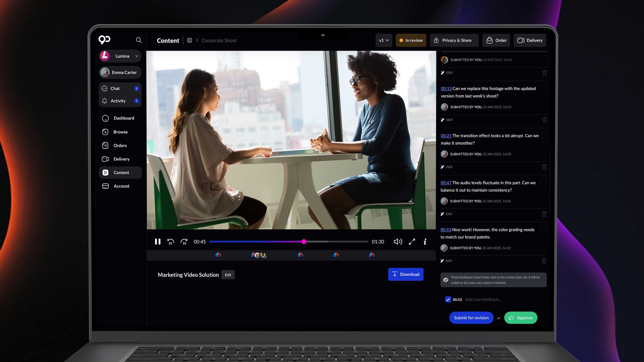Mark 00:21 transition feedback as resolved
Screen dimensions: 644x362
click(544, 135)
